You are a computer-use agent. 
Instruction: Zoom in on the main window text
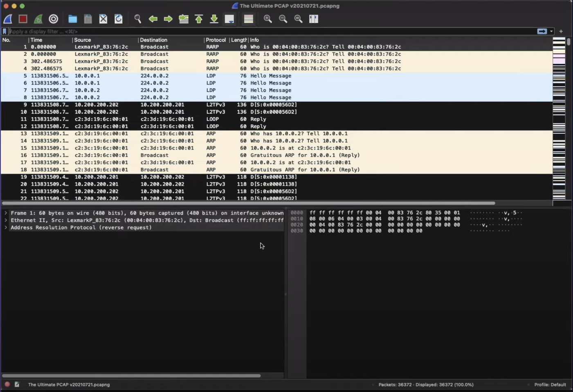click(267, 19)
